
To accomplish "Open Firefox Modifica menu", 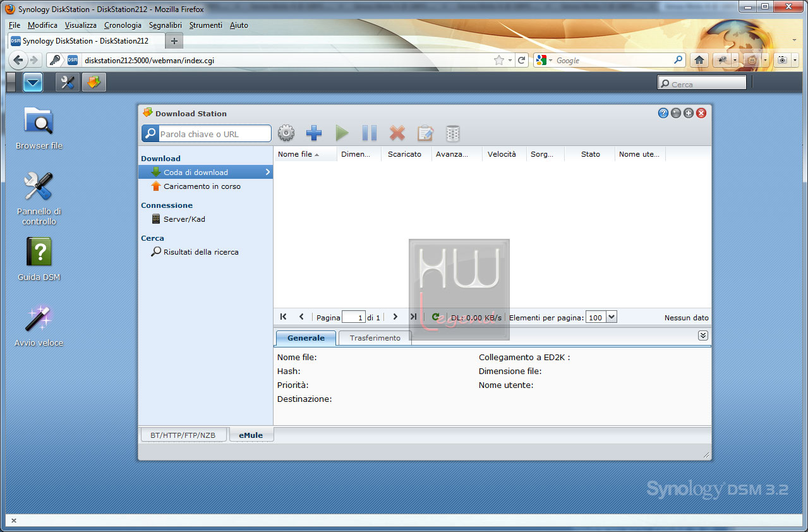I will (43, 25).
